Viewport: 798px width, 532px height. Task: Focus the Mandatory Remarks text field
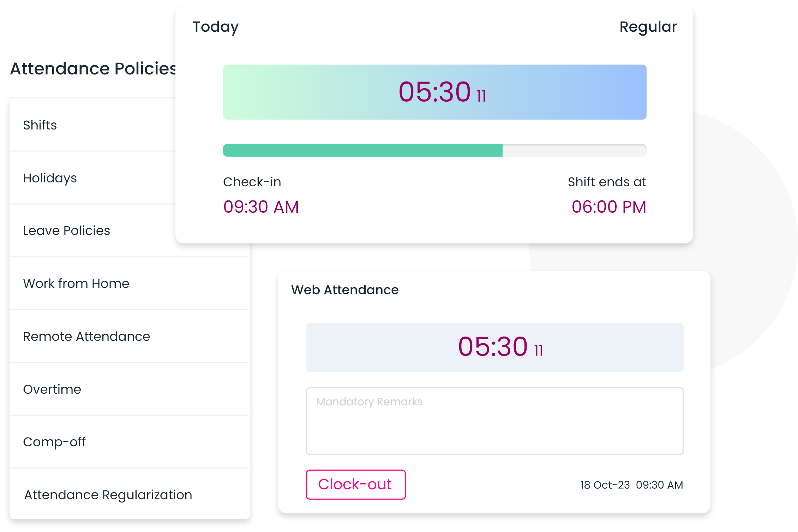(494, 421)
